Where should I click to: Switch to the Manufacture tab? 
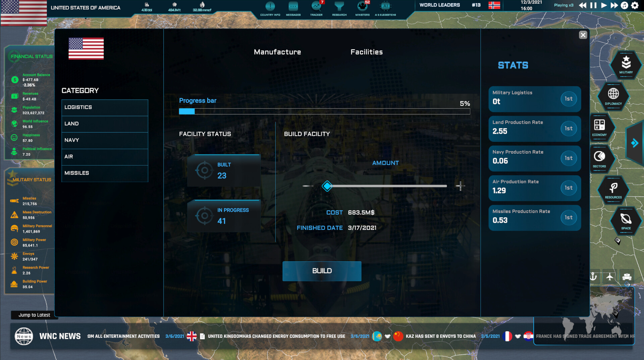[x=277, y=52]
